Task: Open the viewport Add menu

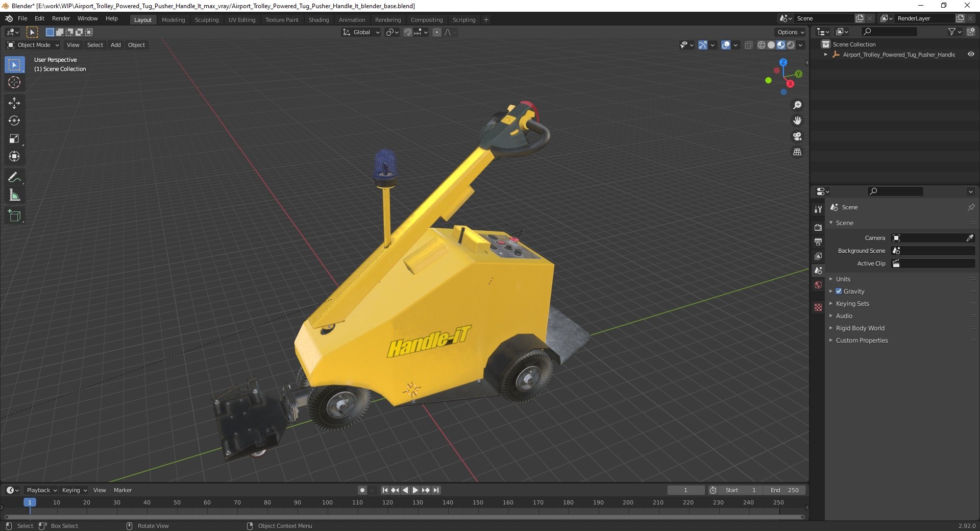Action: click(116, 45)
